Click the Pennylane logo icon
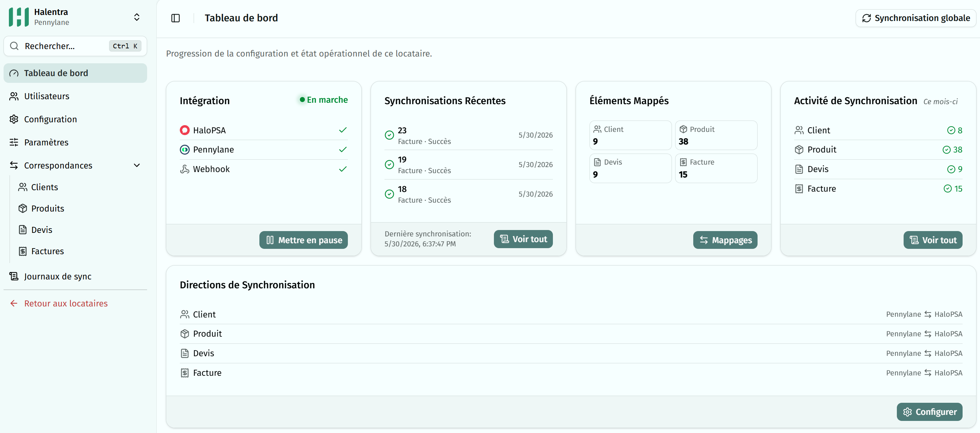 [184, 150]
